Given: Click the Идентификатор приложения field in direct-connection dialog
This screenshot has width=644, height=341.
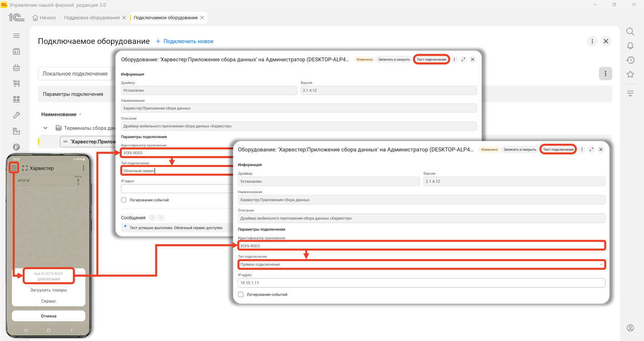Looking at the screenshot, I should click(422, 246).
